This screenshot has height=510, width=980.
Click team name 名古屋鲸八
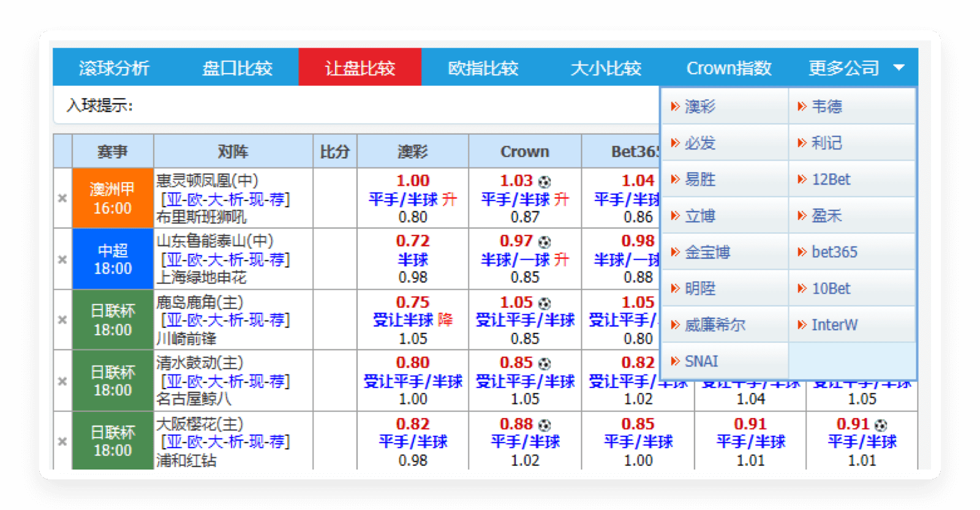click(194, 399)
